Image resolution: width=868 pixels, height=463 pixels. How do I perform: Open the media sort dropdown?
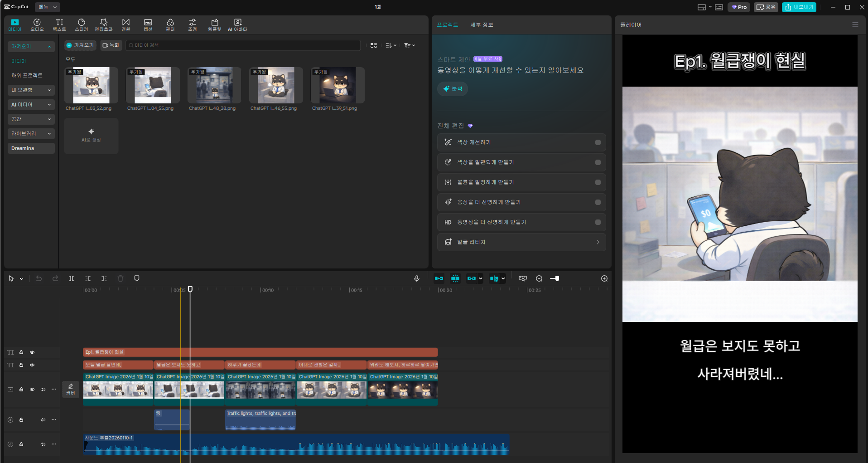(391, 45)
